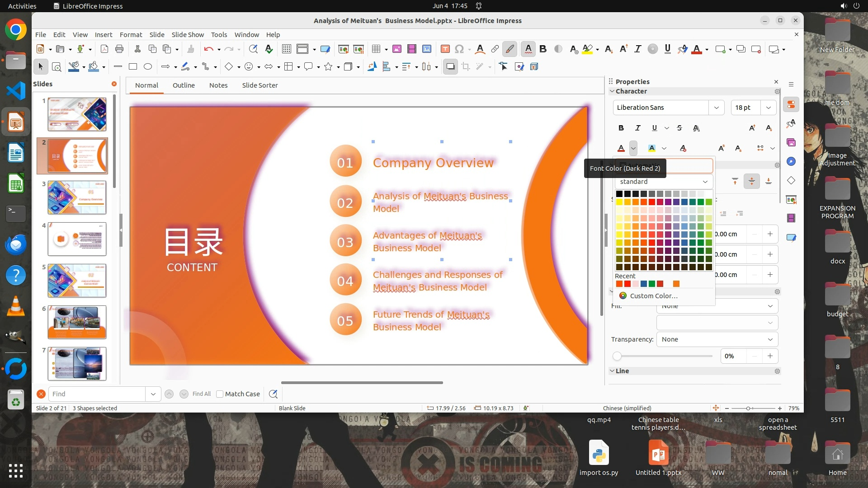Select slide 4 thumbnail in Slides panel
The image size is (868, 488).
tap(77, 239)
